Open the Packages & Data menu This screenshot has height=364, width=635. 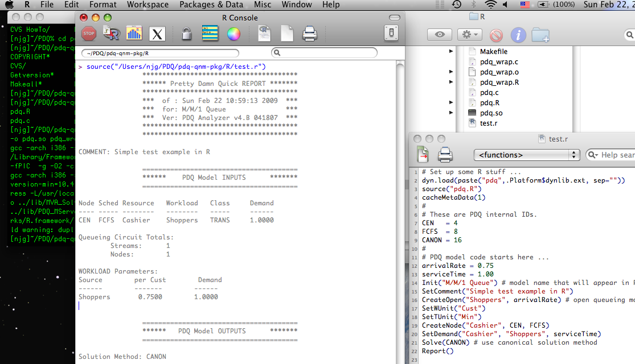coord(211,5)
